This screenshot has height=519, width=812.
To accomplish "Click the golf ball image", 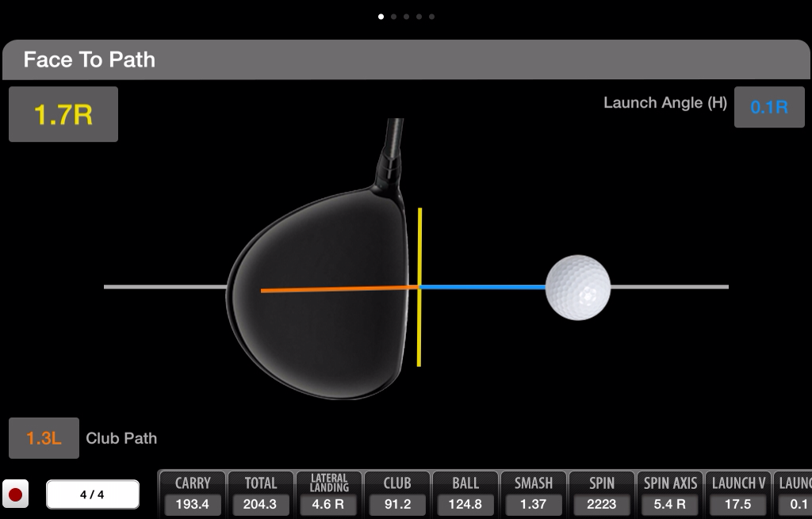I will point(578,287).
